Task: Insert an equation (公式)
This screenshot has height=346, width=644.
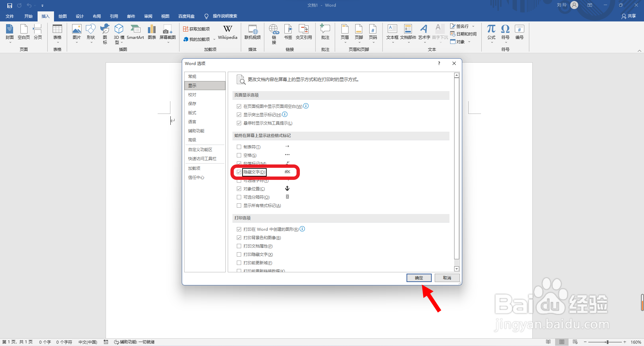Action: click(x=491, y=33)
